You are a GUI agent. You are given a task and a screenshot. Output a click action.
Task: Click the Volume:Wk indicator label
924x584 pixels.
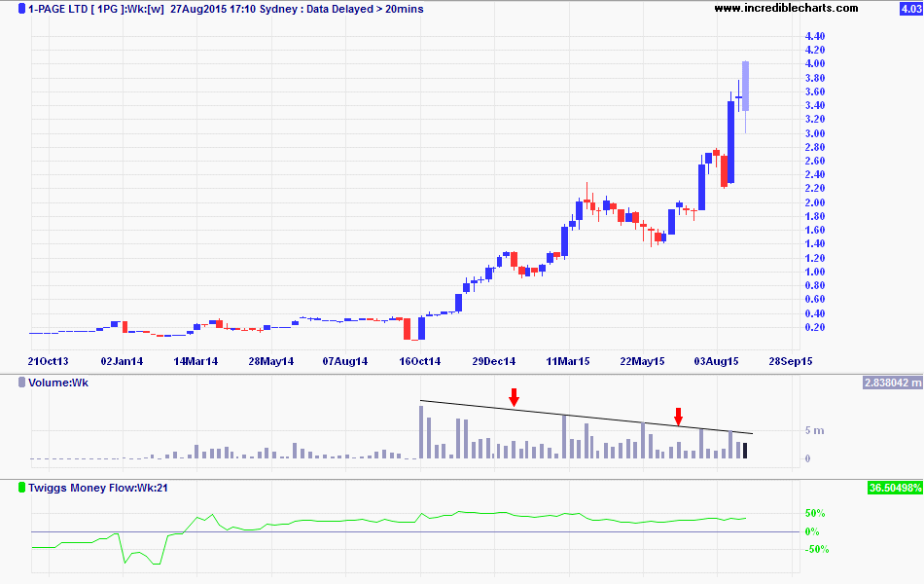(58, 383)
